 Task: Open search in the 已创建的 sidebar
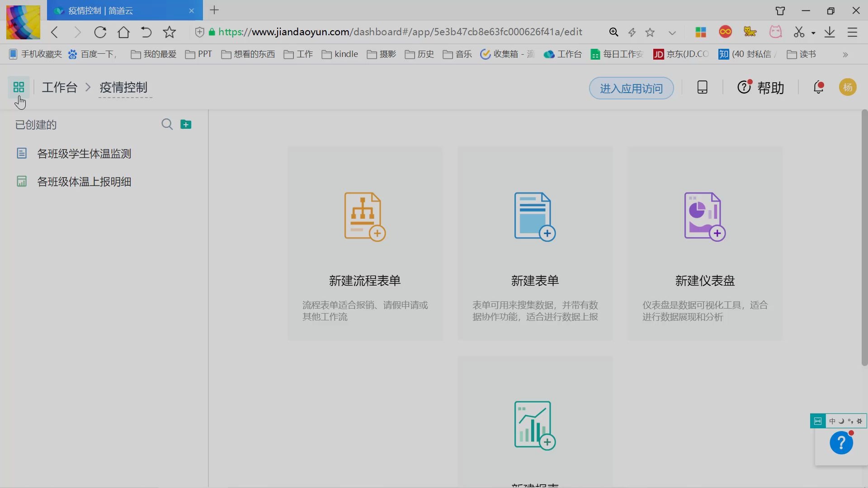tap(167, 124)
